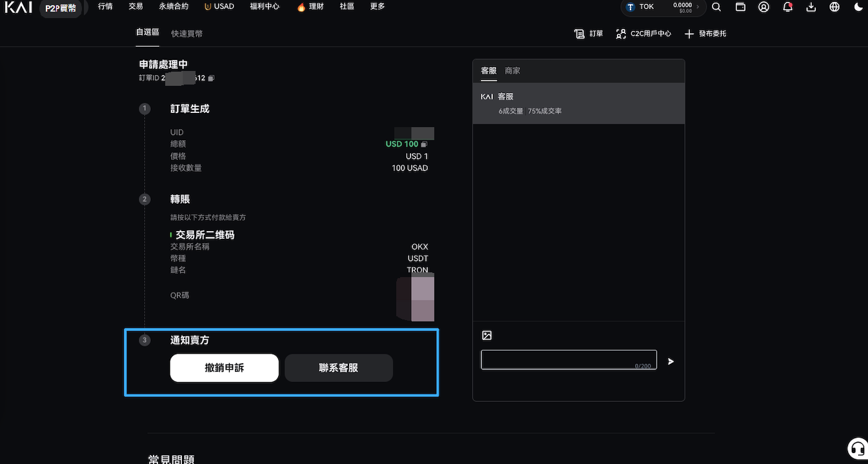The width and height of the screenshot is (868, 464).
Task: Open the user profile icon
Action: pos(764,7)
